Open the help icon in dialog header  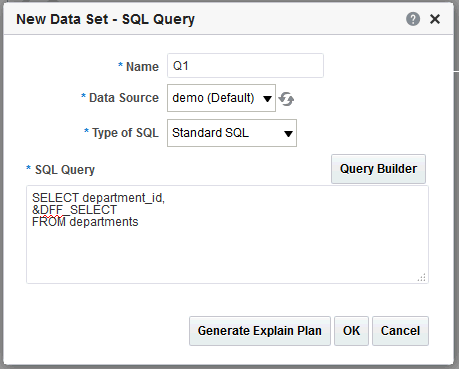(x=413, y=19)
